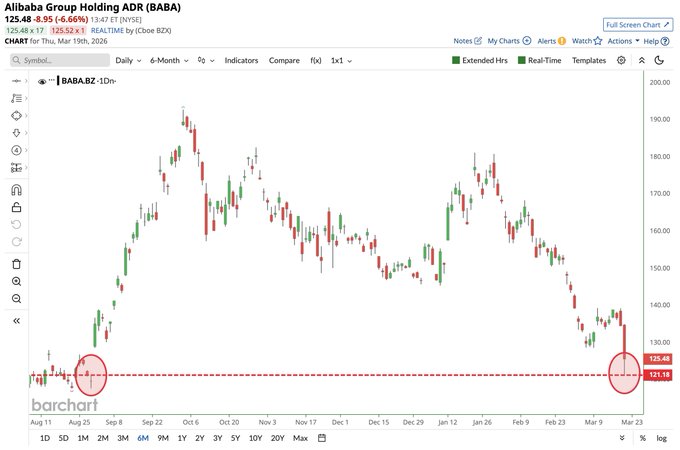Viewport: 680px width, 450px height.
Task: Select the Max time range
Action: coord(300,438)
